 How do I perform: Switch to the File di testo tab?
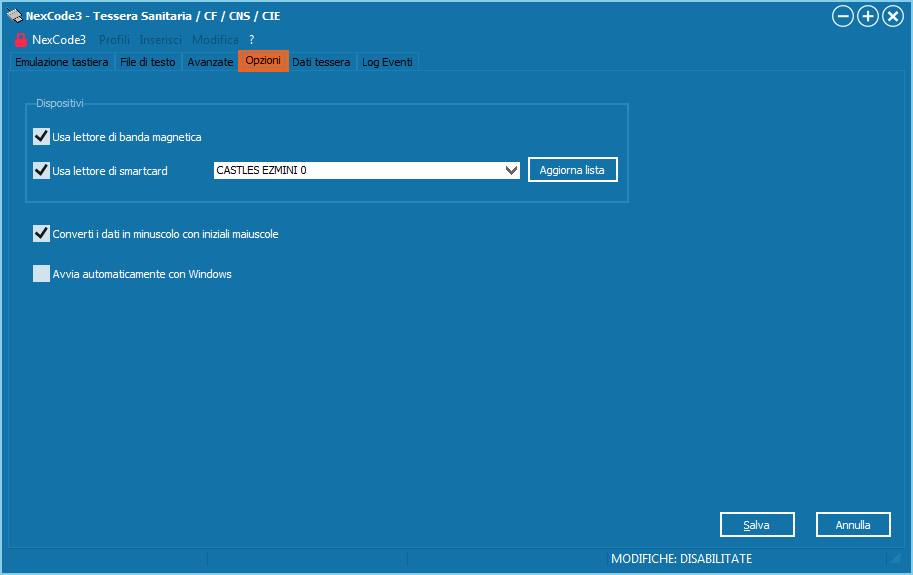point(147,62)
